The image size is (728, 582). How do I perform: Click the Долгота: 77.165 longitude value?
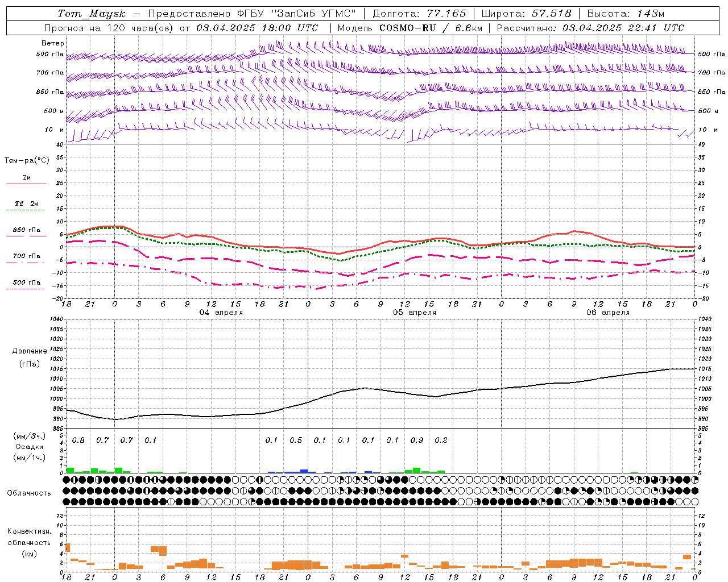pos(419,14)
